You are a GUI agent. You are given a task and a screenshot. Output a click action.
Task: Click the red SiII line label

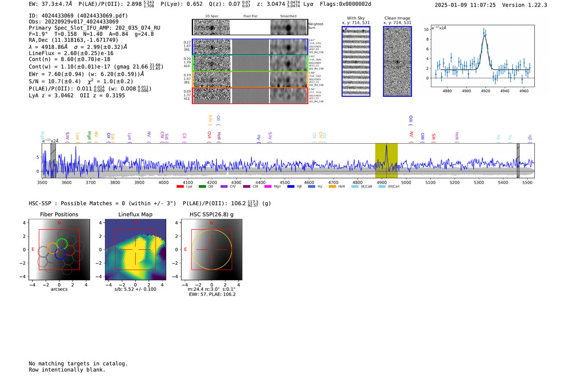(434, 137)
